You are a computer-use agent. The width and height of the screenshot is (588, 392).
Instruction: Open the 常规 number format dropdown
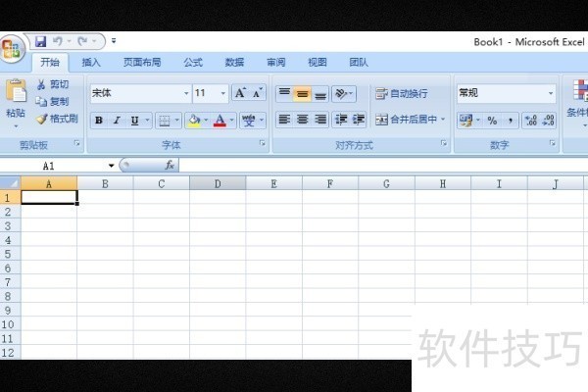point(551,93)
